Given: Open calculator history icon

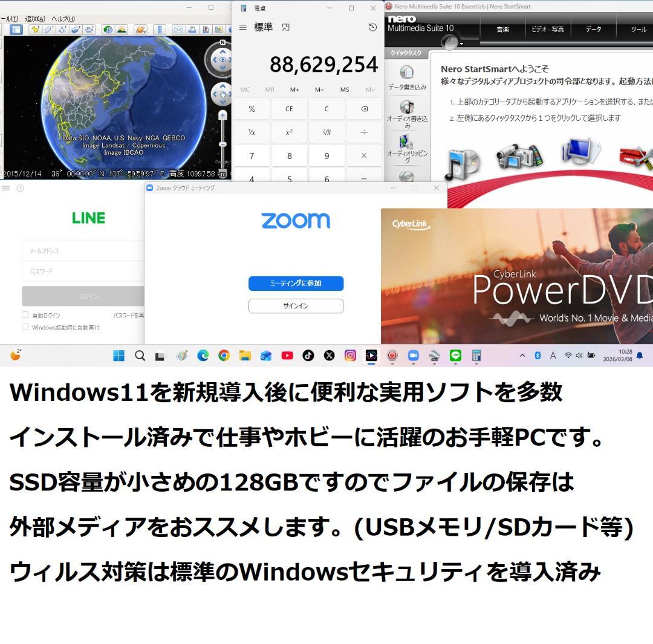Looking at the screenshot, I should coord(372,27).
